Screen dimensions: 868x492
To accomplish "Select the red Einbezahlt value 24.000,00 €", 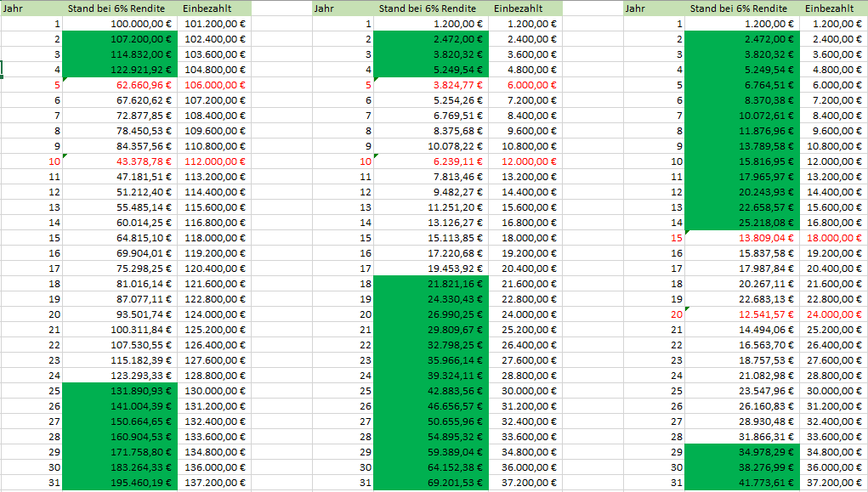I will (x=834, y=314).
